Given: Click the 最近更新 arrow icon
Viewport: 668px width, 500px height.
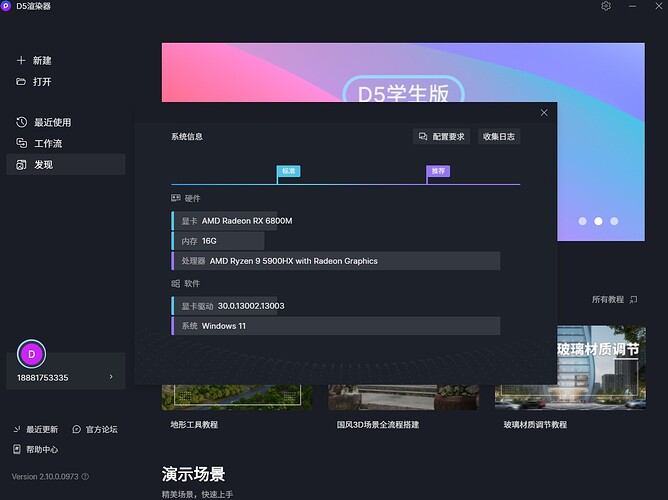Looking at the screenshot, I should [x=17, y=429].
